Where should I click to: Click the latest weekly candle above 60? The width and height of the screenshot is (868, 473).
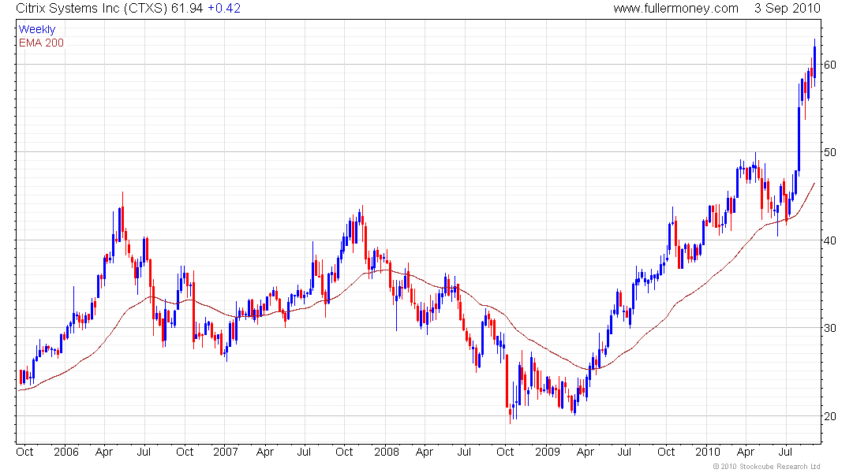pyautogui.click(x=814, y=62)
